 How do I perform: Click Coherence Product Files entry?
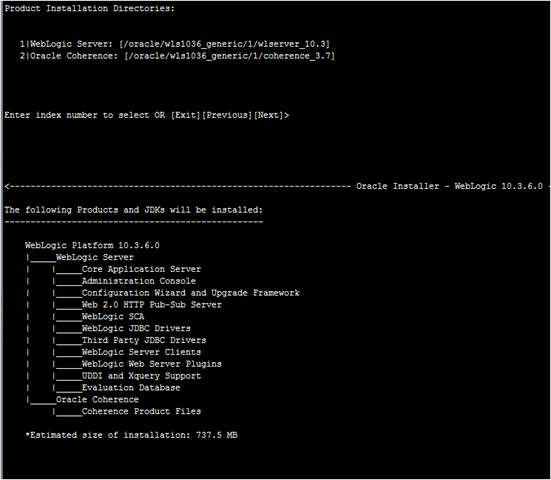141,411
